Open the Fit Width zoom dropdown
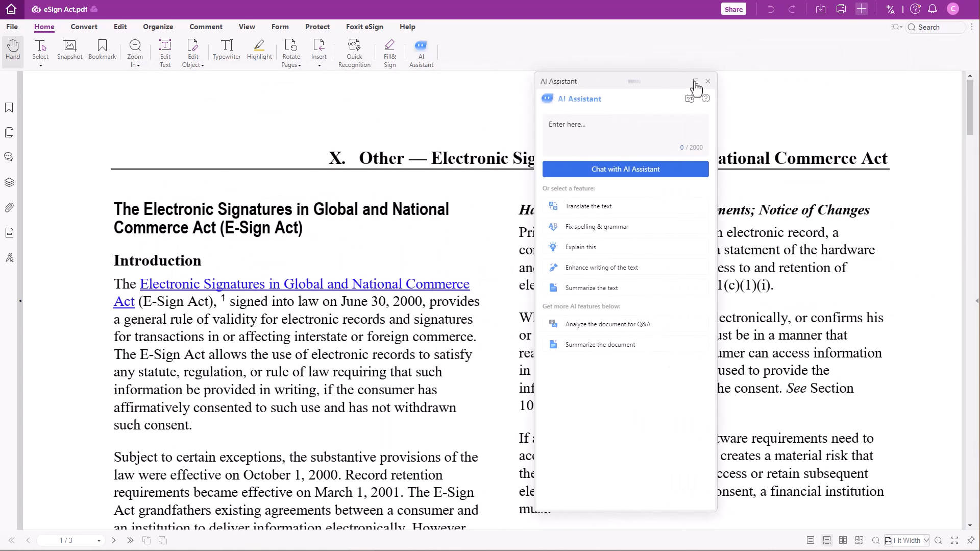This screenshot has height=551, width=980. click(x=926, y=540)
